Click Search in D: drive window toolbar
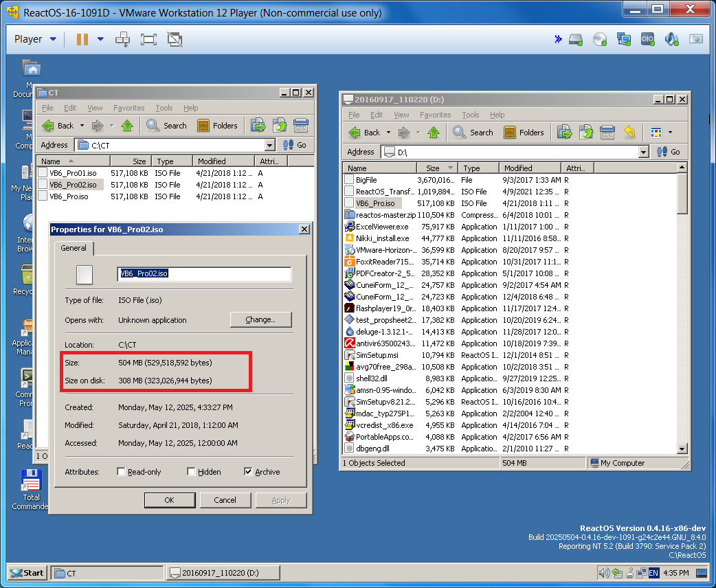 click(x=473, y=133)
